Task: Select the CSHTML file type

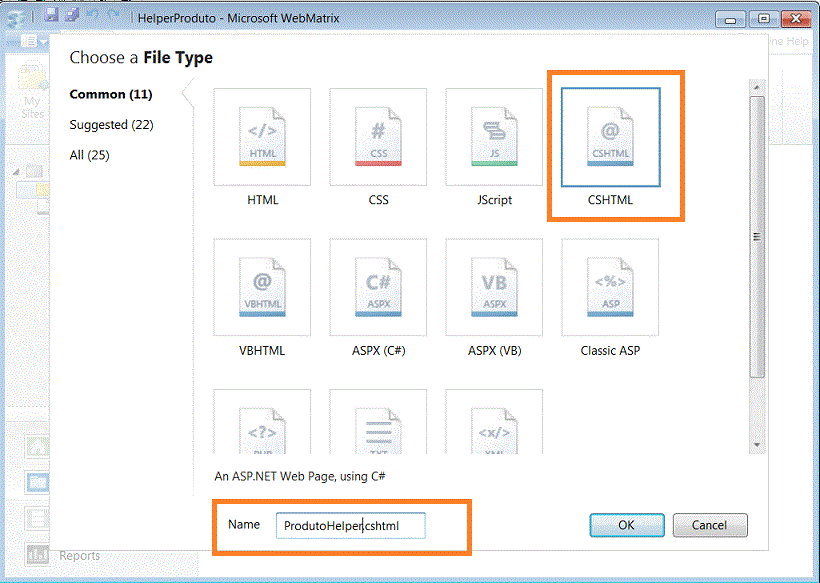Action: (x=610, y=137)
